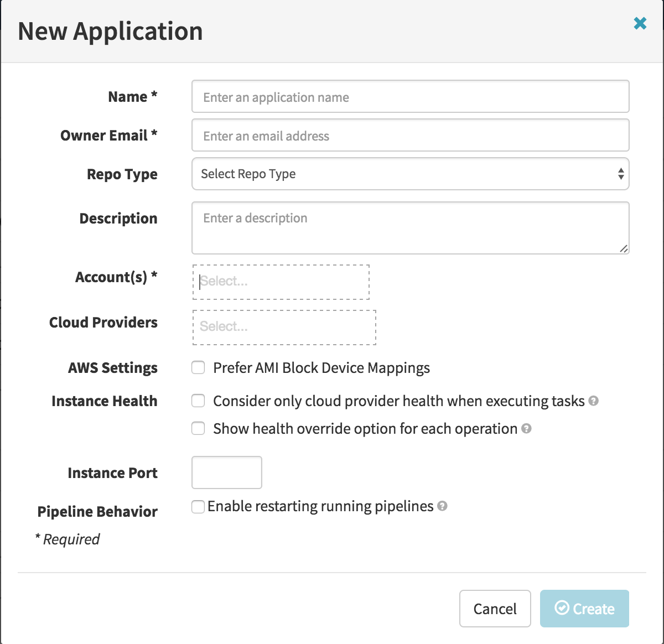Image resolution: width=664 pixels, height=644 pixels.
Task: Click the Owner Email input field
Action: (410, 136)
